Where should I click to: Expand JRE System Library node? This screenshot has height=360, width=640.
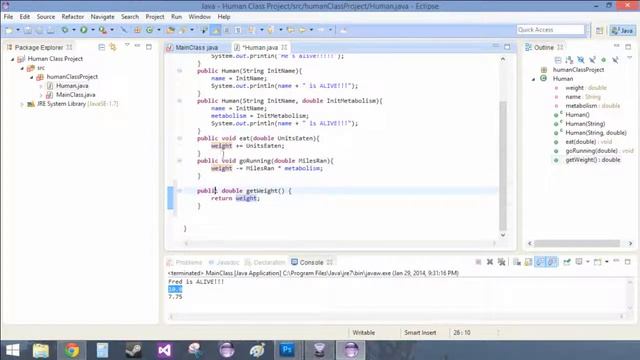(22, 104)
